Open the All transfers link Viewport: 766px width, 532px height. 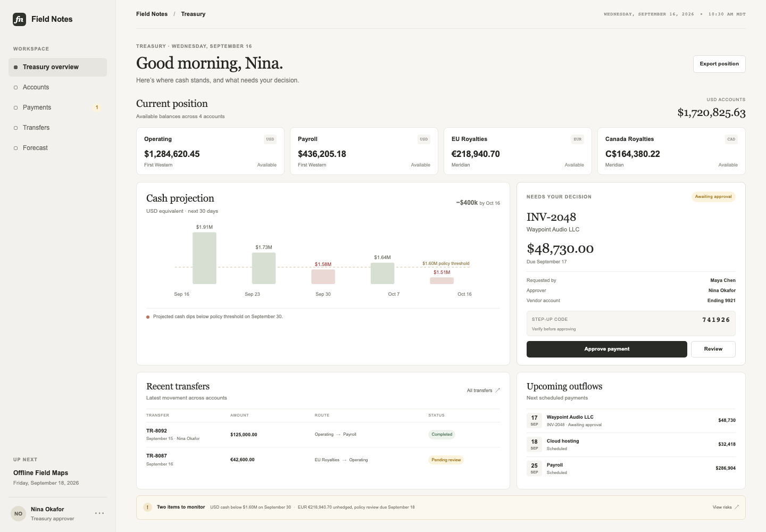[x=483, y=390]
